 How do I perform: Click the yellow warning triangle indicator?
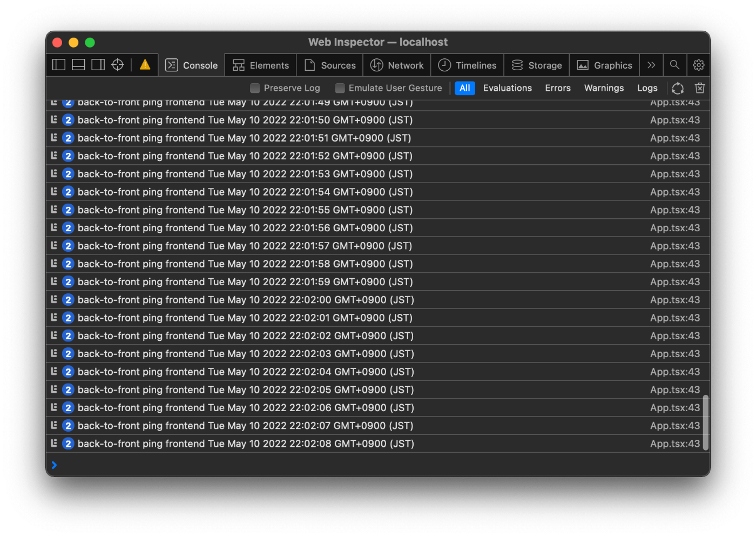click(x=144, y=64)
